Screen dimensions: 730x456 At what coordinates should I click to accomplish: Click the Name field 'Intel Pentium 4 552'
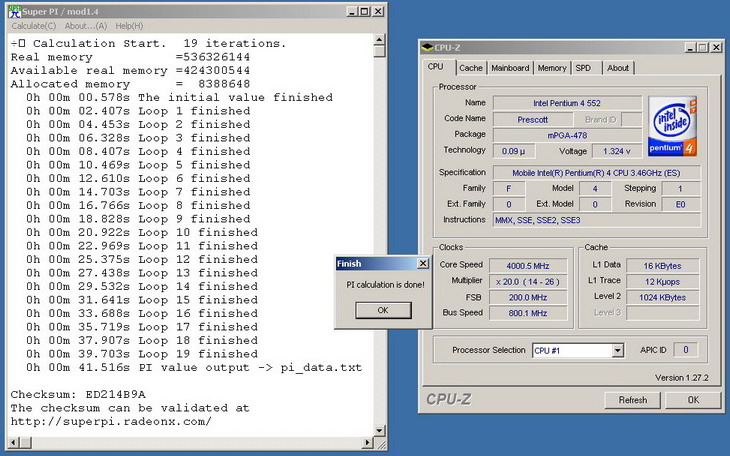(567, 103)
